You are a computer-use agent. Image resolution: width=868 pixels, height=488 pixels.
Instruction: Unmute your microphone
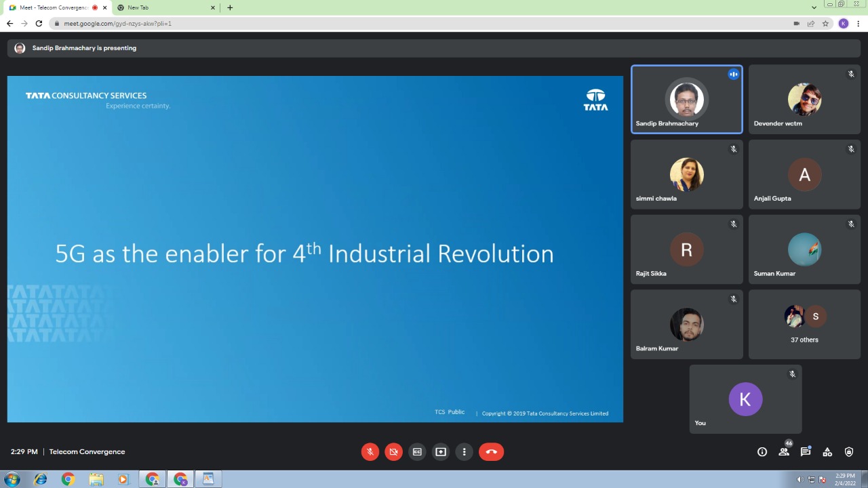370,452
